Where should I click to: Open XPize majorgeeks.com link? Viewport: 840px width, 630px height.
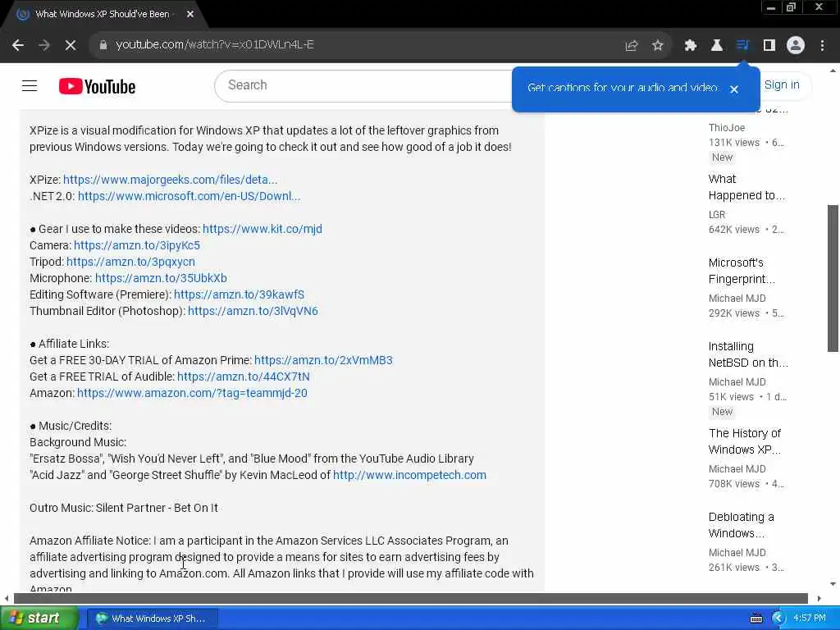click(171, 180)
